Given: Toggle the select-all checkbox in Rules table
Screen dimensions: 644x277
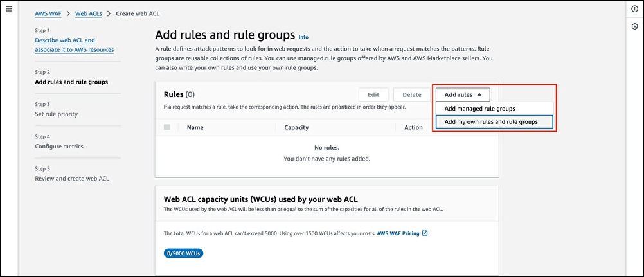Looking at the screenshot, I should [x=166, y=127].
